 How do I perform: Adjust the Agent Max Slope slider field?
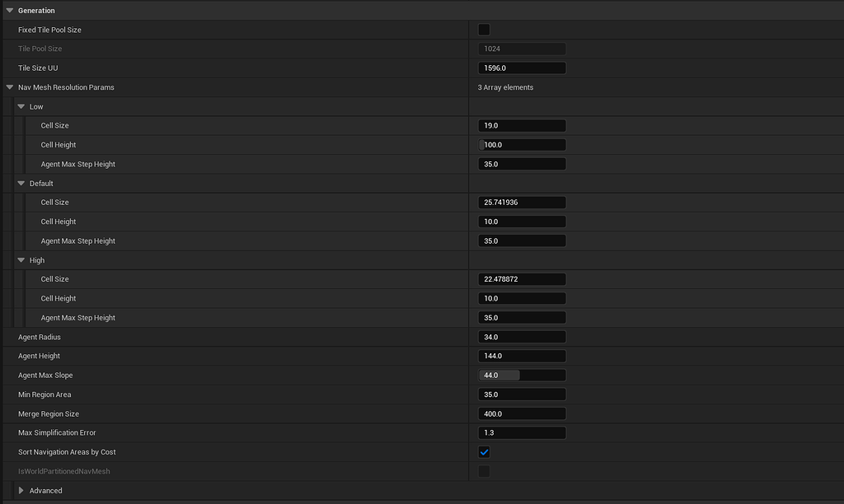(x=521, y=375)
